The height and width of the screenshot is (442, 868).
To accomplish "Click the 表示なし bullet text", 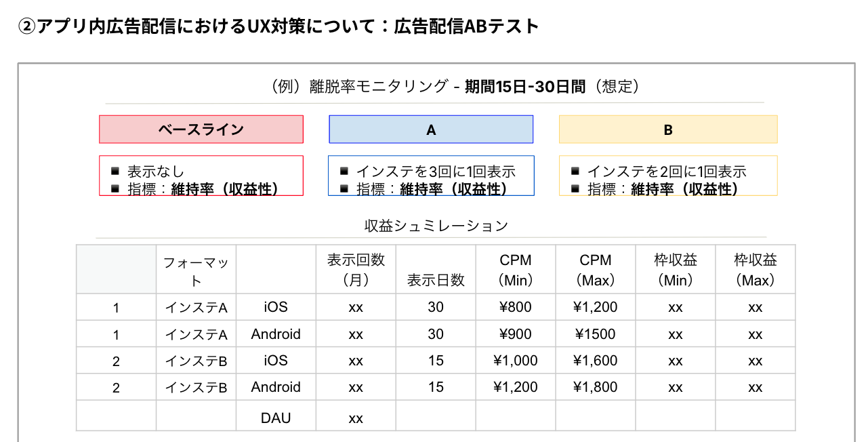I will [x=156, y=172].
